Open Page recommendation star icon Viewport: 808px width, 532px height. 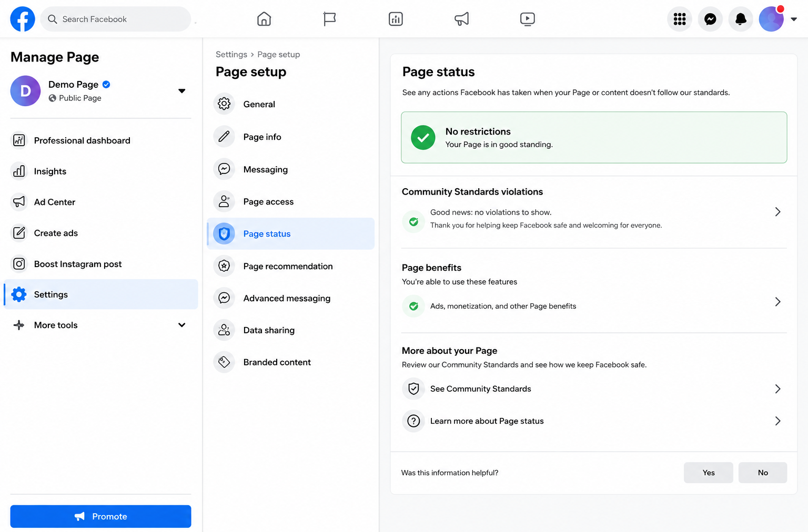(224, 266)
